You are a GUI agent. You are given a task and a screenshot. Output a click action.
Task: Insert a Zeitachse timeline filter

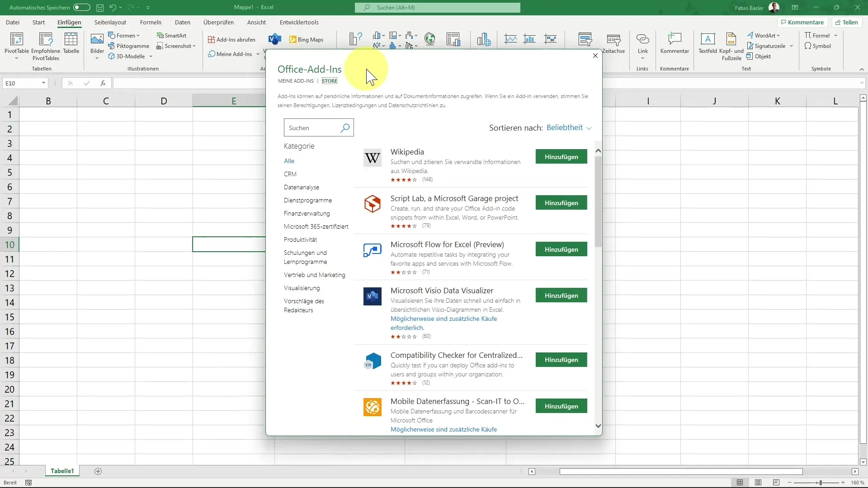click(x=613, y=43)
